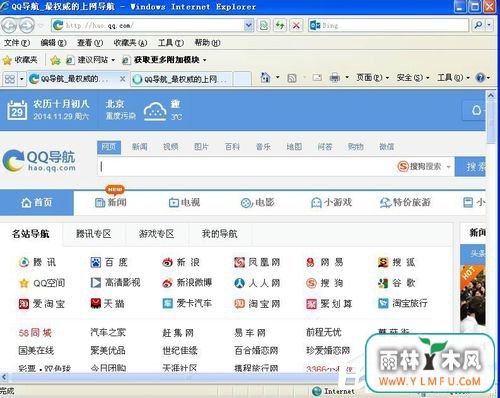Go to the 电影 navigation section
Image resolution: width=500 pixels, height=398 pixels.
click(x=257, y=202)
